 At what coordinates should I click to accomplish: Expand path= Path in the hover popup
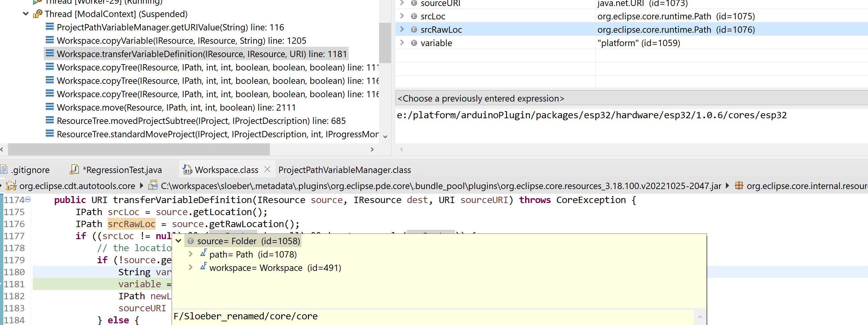[x=190, y=254]
